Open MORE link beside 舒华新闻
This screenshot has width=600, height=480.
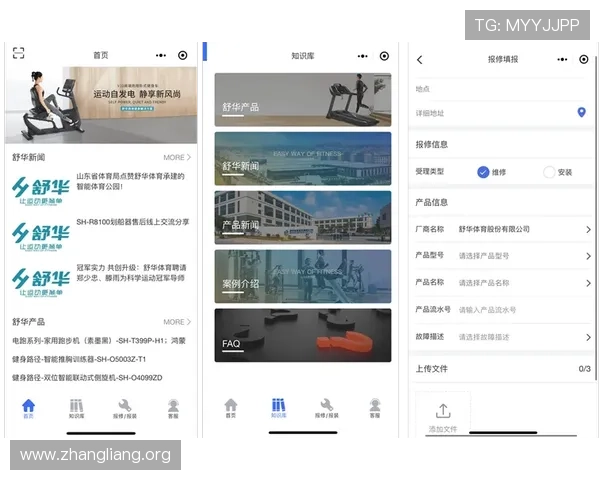click(x=177, y=157)
